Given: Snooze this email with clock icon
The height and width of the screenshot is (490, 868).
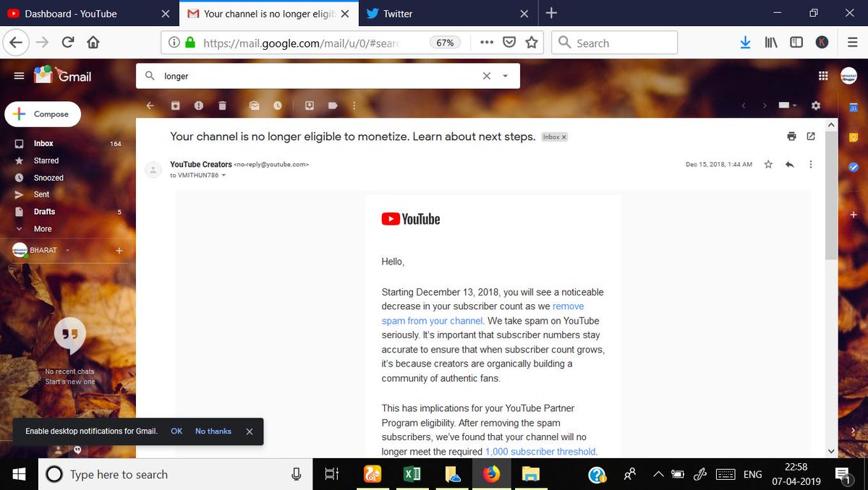Looking at the screenshot, I should 278,106.
